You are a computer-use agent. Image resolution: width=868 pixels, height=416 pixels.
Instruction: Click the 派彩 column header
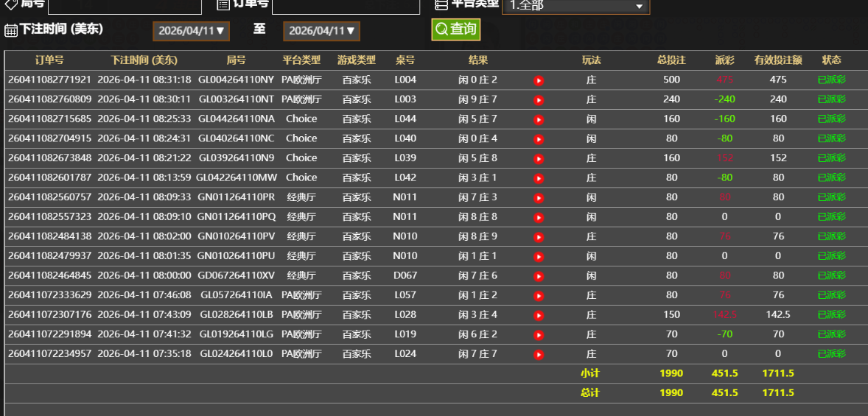pyautogui.click(x=724, y=60)
